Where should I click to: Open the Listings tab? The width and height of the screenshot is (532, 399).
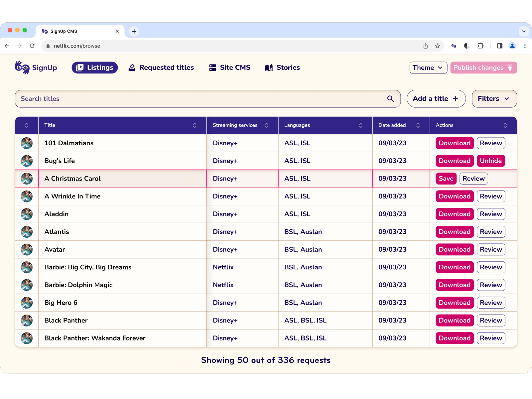pos(95,67)
